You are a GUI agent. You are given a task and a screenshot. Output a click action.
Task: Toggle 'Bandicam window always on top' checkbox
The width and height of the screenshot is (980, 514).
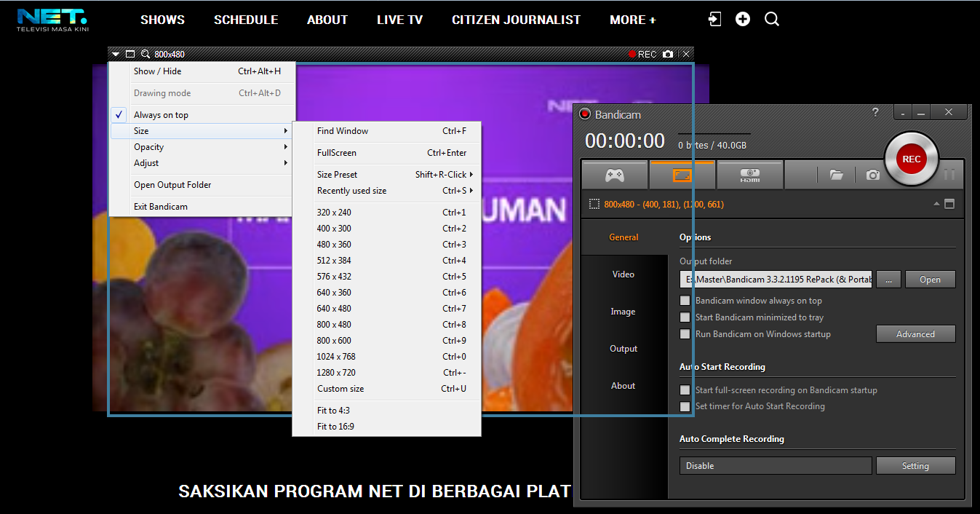pos(685,301)
